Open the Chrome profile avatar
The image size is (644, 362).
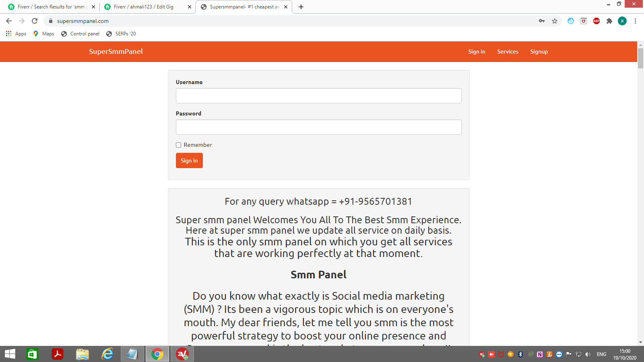(x=622, y=21)
